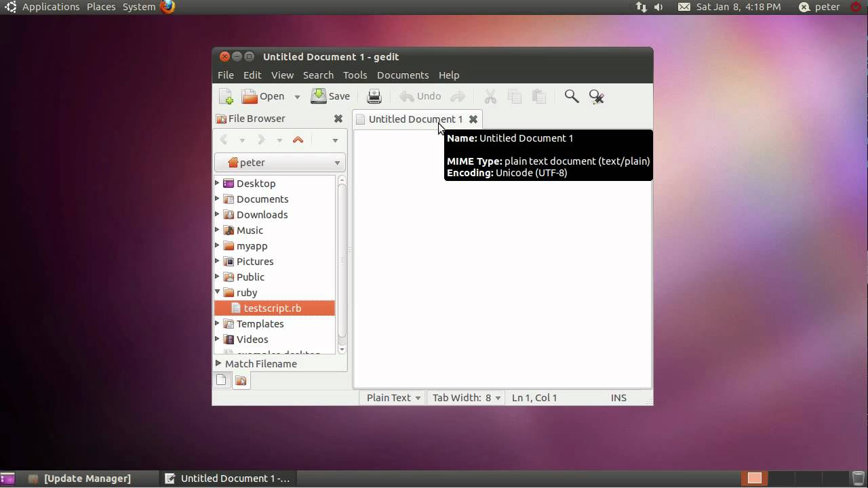The height and width of the screenshot is (488, 868).
Task: Click the Open file toolbar button
Action: pyautogui.click(x=263, y=96)
